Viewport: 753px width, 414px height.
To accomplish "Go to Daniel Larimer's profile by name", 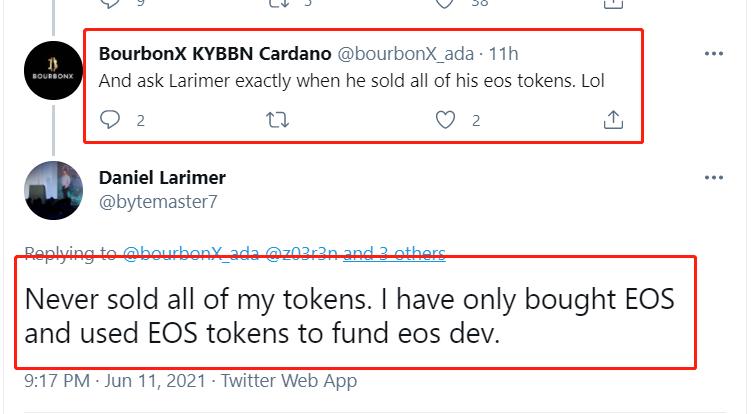I will 162,178.
